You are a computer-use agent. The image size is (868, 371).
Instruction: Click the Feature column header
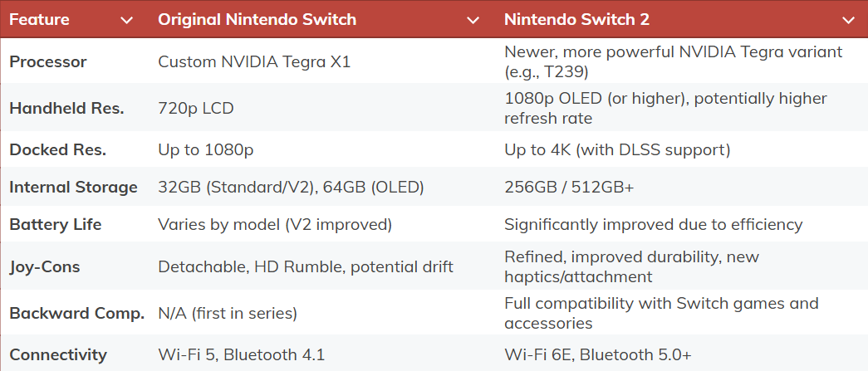point(40,20)
